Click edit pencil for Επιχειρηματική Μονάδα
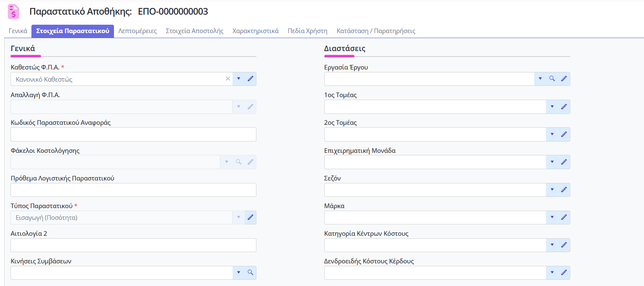This screenshot has height=286, width=644. click(564, 162)
